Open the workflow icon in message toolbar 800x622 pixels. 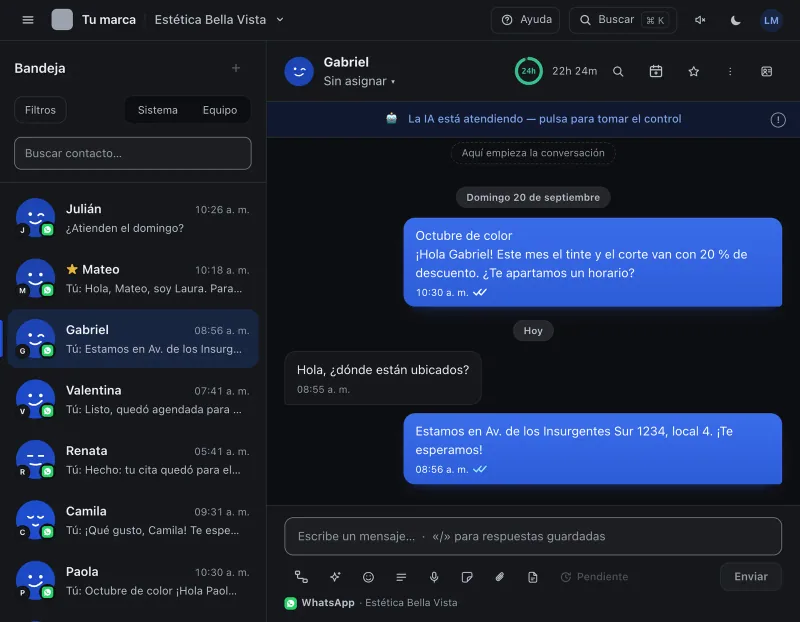click(301, 577)
